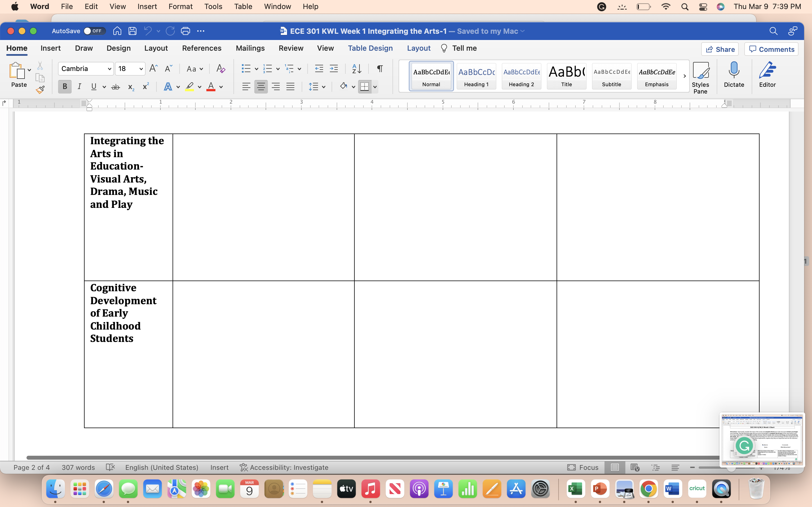The image size is (812, 507).
Task: Toggle Bold formatting
Action: click(65, 87)
